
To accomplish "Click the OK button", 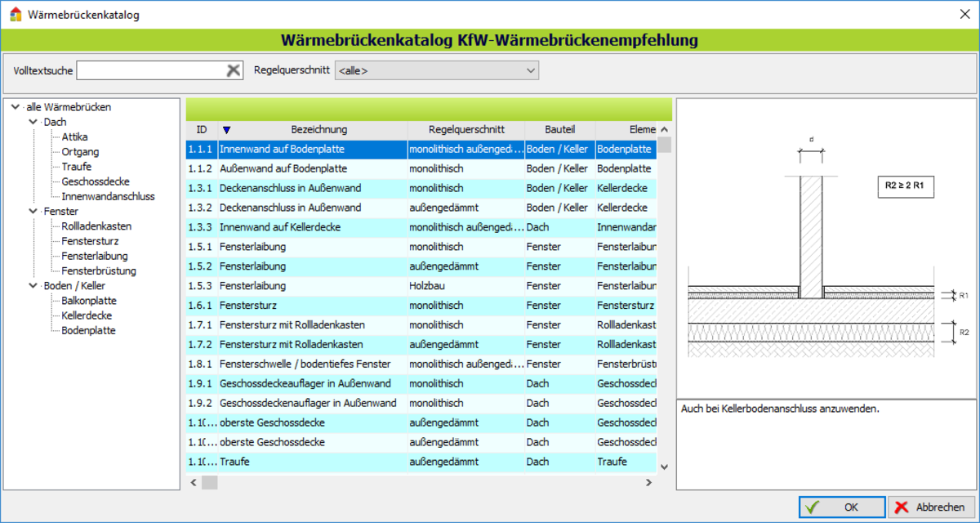I will pyautogui.click(x=841, y=507).
